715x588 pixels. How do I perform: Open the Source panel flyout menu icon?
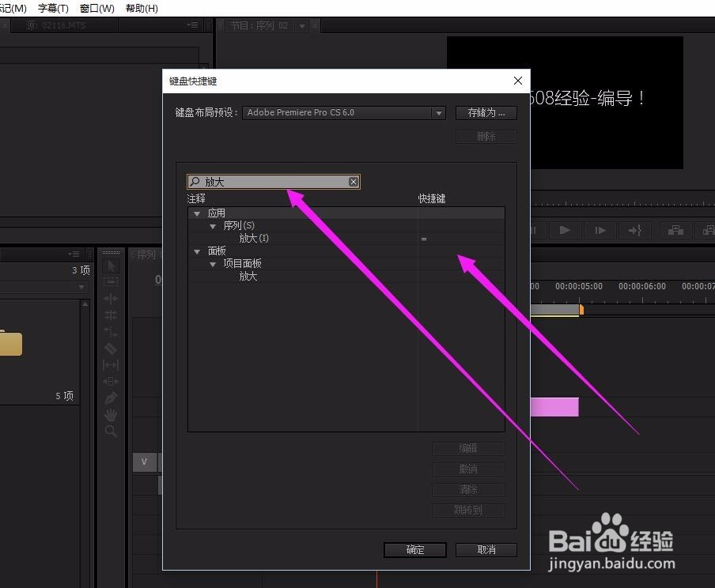(193, 25)
